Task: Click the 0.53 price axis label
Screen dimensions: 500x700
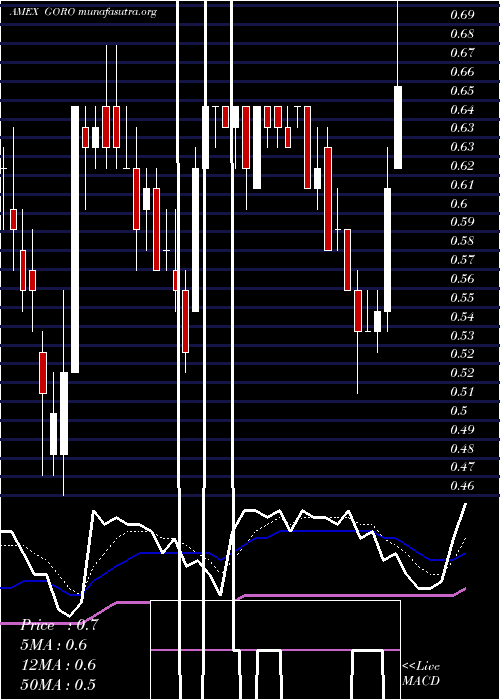Action: [x=462, y=335]
